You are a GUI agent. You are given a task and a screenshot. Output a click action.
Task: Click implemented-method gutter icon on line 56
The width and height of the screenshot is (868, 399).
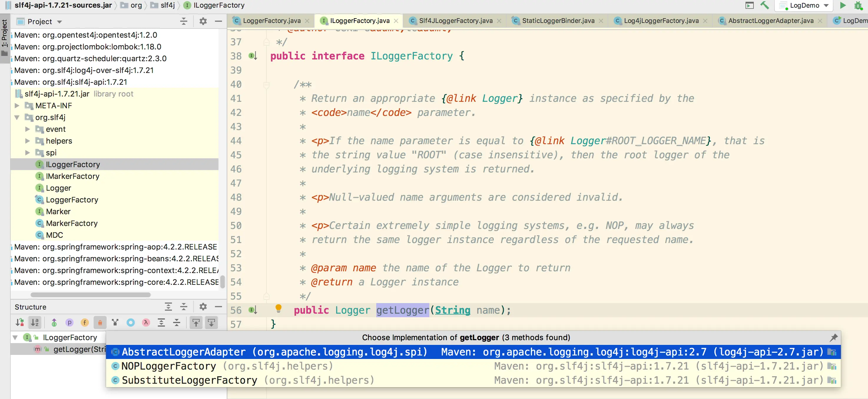253,310
